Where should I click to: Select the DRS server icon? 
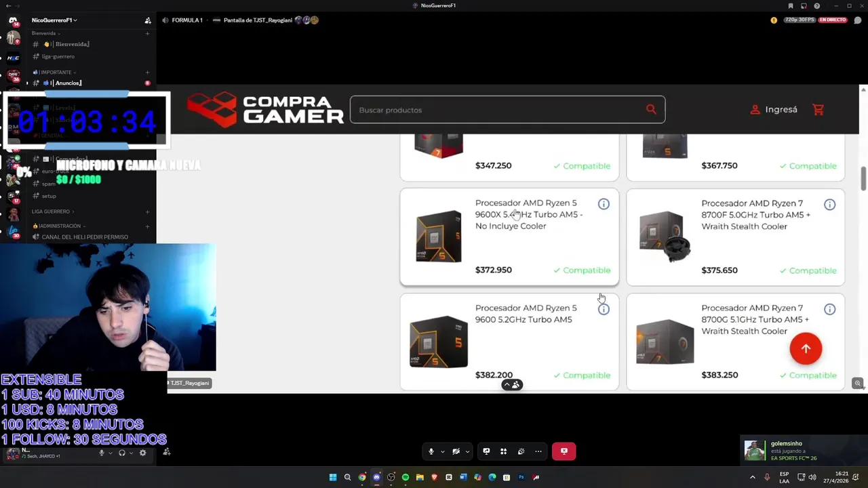point(13,75)
